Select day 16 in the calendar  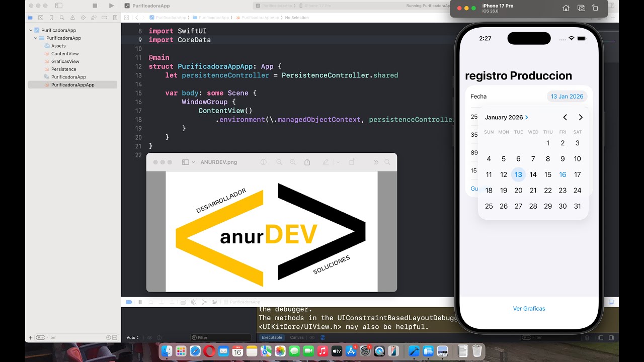click(562, 174)
